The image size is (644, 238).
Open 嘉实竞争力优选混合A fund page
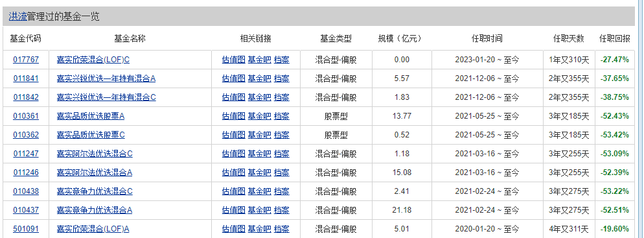pyautogui.click(x=95, y=210)
